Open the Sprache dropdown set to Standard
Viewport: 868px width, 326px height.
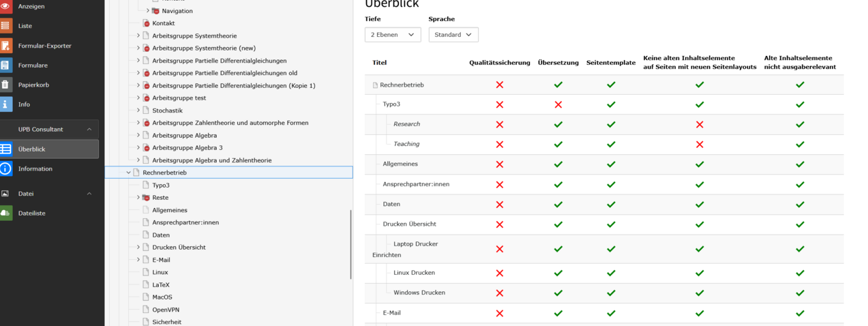pyautogui.click(x=453, y=35)
